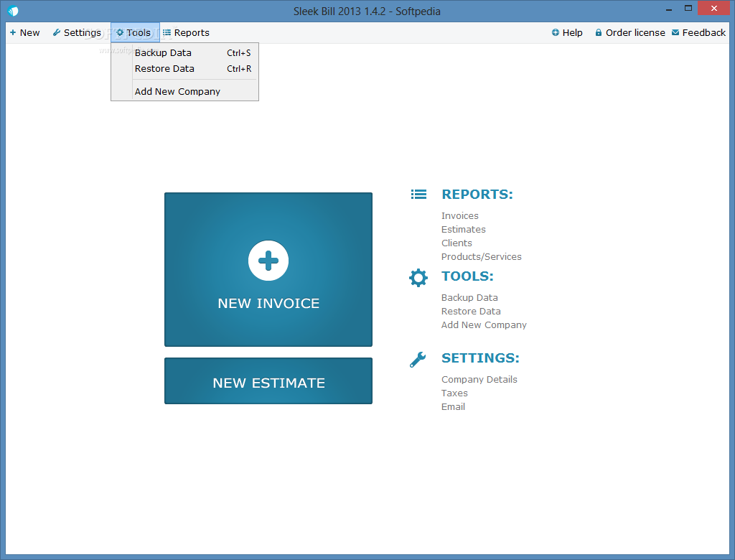Click the gear icon on Tools menu
Viewport: 735px width, 560px height.
120,32
